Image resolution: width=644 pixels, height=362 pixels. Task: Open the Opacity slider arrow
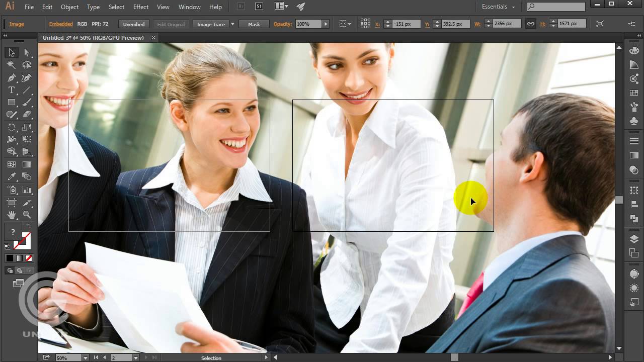326,24
